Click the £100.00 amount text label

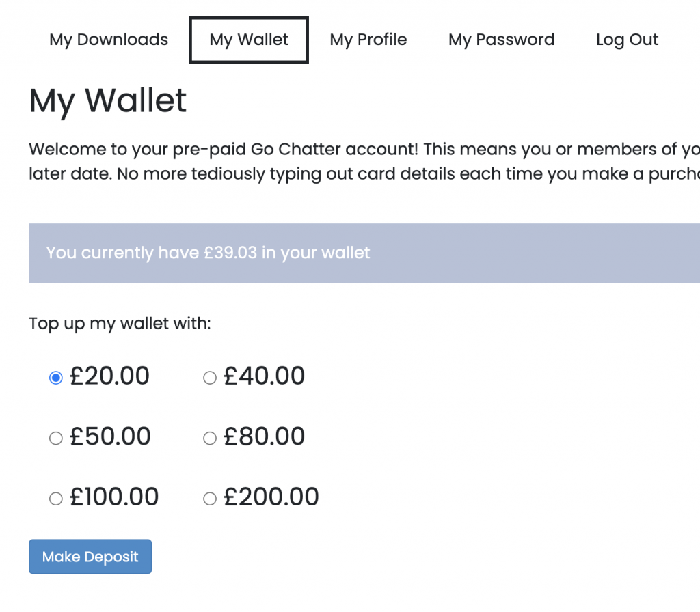114,497
